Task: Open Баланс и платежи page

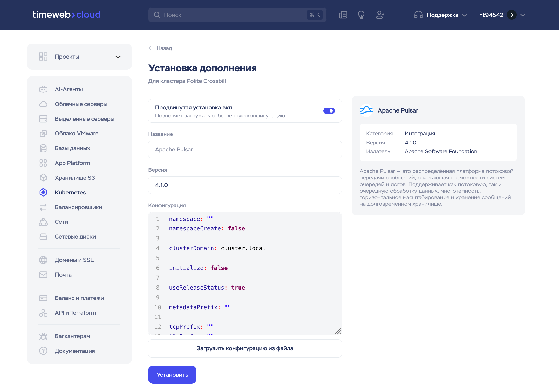Action: tap(79, 298)
